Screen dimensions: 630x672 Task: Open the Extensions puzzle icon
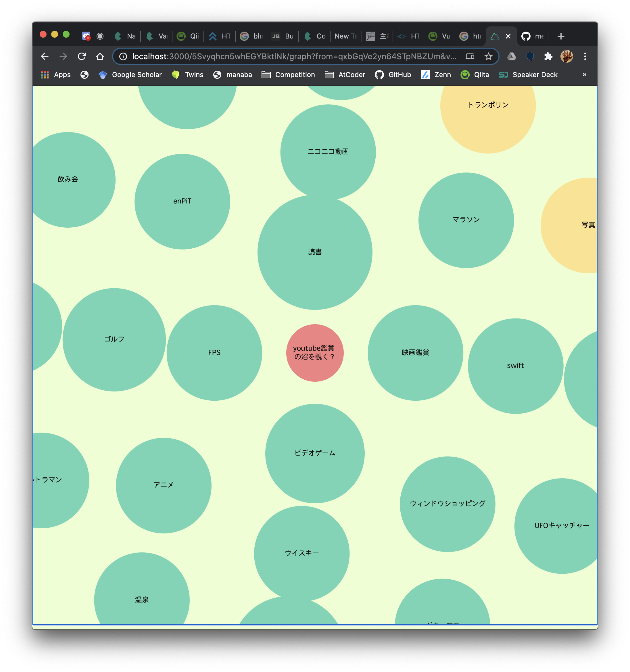[x=548, y=56]
